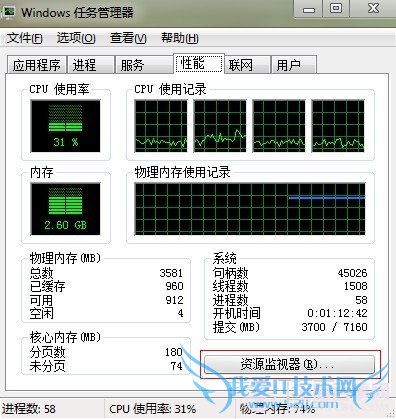
Task: Click the fourth CPU usage history graph
Action: [338, 126]
